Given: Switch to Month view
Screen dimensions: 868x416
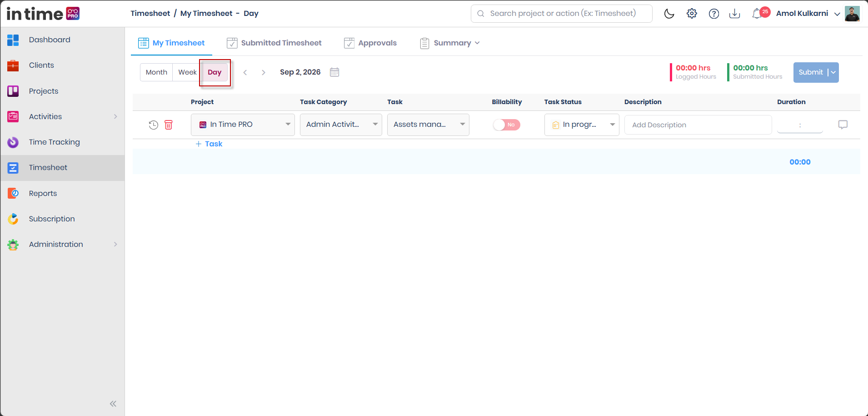Looking at the screenshot, I should 156,72.
